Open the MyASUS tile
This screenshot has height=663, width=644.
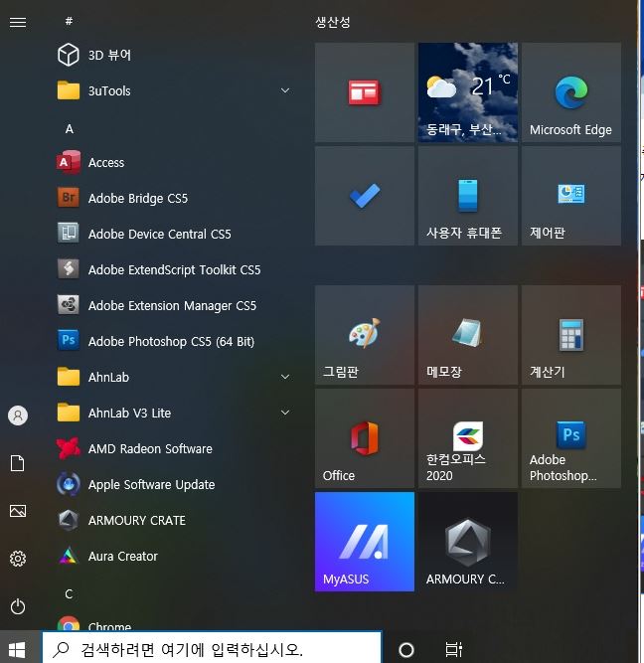click(x=365, y=542)
